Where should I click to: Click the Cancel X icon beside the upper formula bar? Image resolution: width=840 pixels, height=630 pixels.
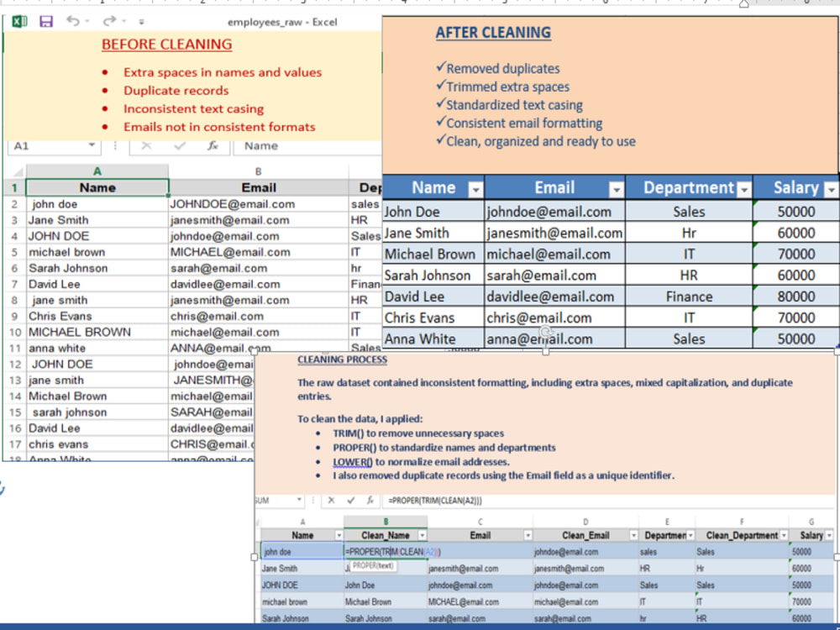[x=146, y=145]
